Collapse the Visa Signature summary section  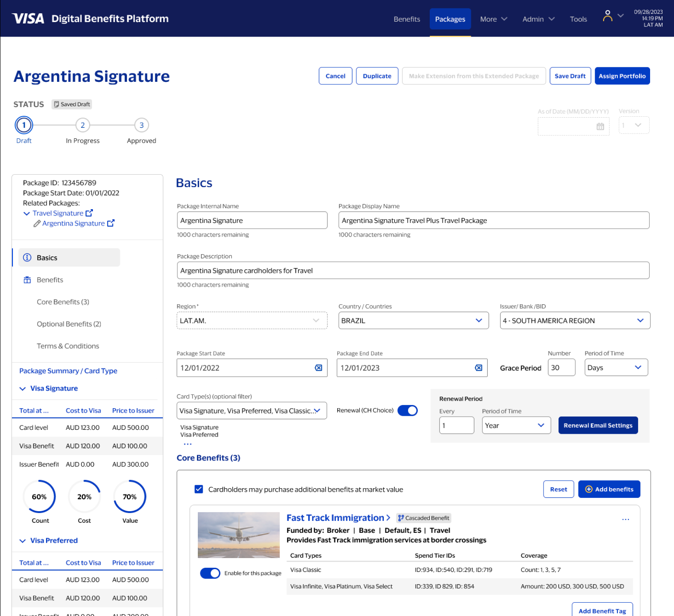(23, 389)
